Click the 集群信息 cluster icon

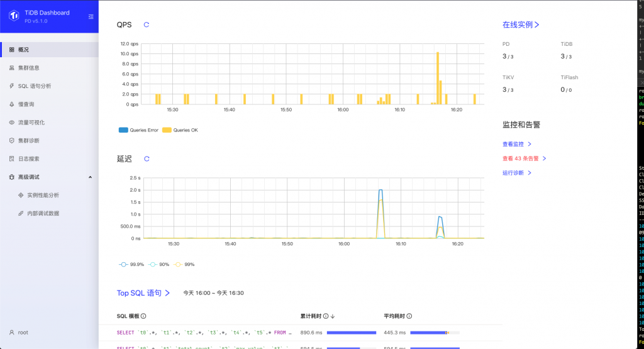[11, 68]
